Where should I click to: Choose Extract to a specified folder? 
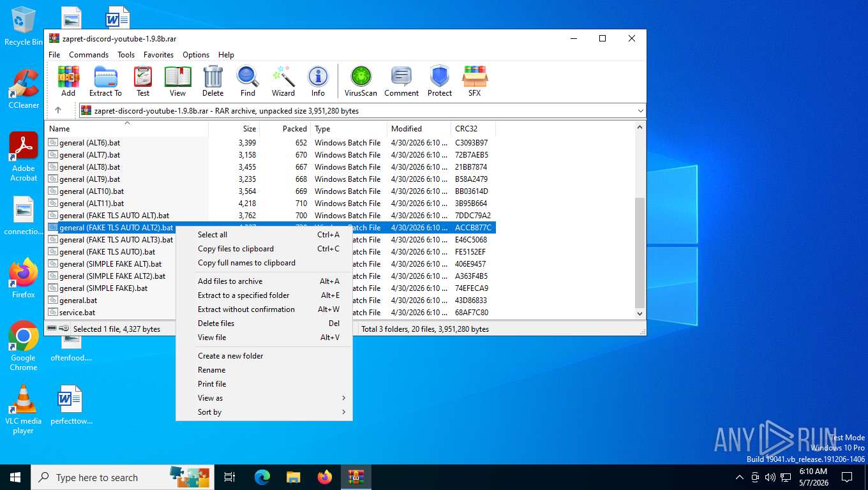click(264, 295)
